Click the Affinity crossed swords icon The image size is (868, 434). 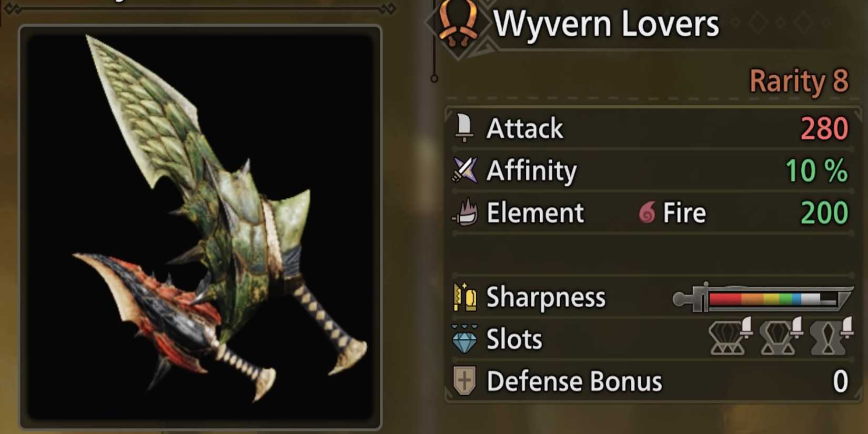click(x=465, y=170)
